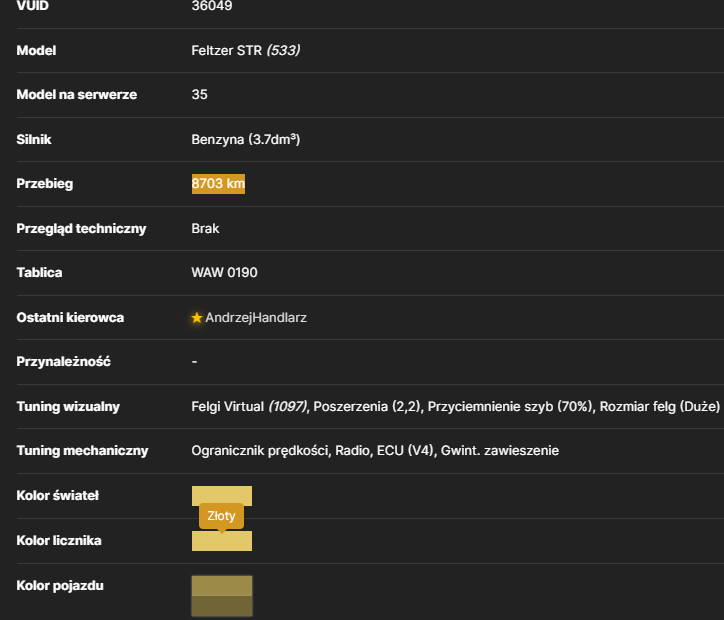Click the gold star beside AndrzejHandlarz
Viewport: 724px width, 620px height.
point(197,318)
